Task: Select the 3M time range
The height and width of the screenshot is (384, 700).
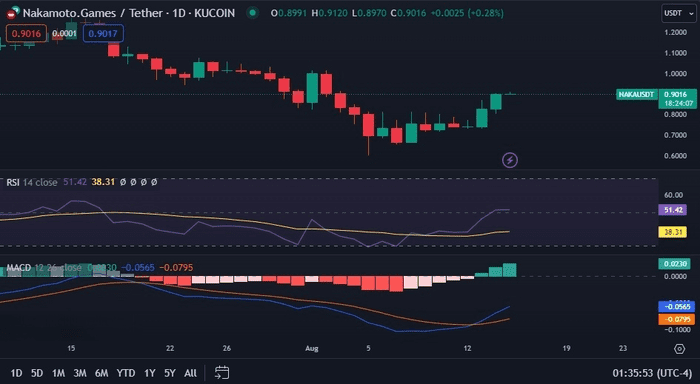Action: 80,373
